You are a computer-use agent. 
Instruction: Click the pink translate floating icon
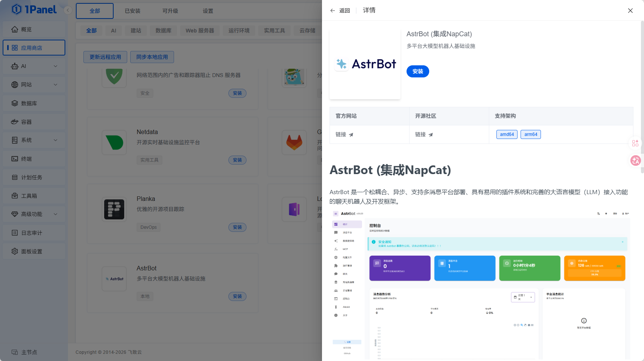(x=636, y=160)
